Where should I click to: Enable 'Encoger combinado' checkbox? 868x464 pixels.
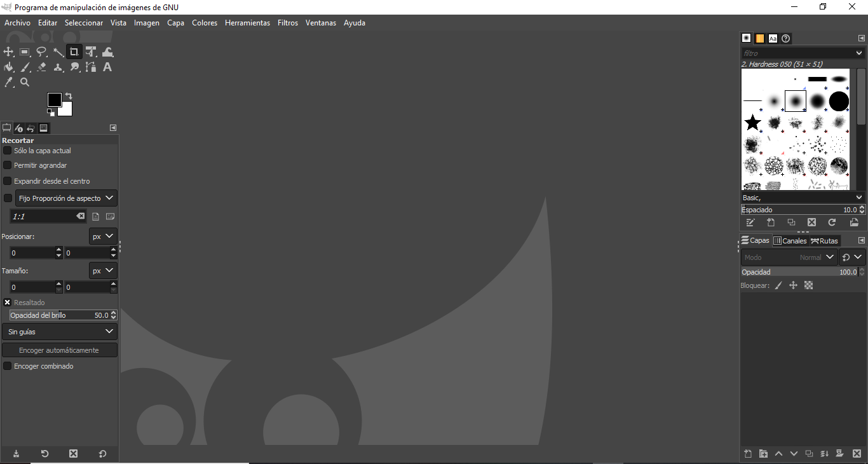pos(8,366)
